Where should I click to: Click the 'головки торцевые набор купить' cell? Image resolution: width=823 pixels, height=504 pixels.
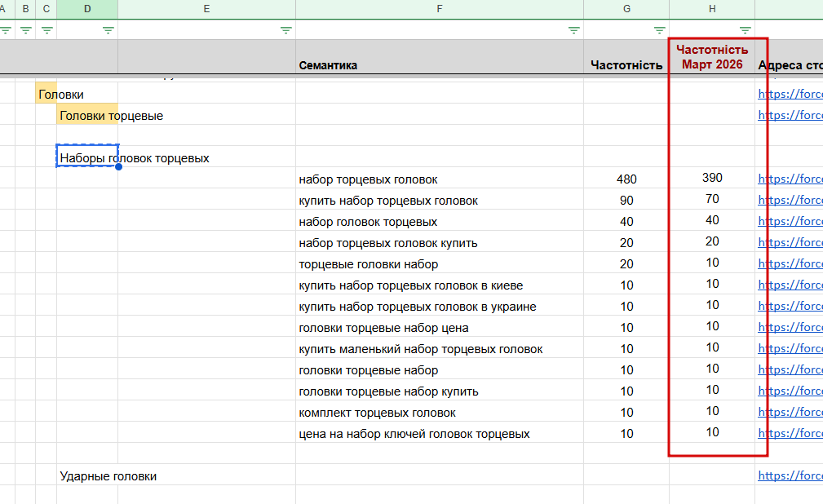click(x=440, y=391)
